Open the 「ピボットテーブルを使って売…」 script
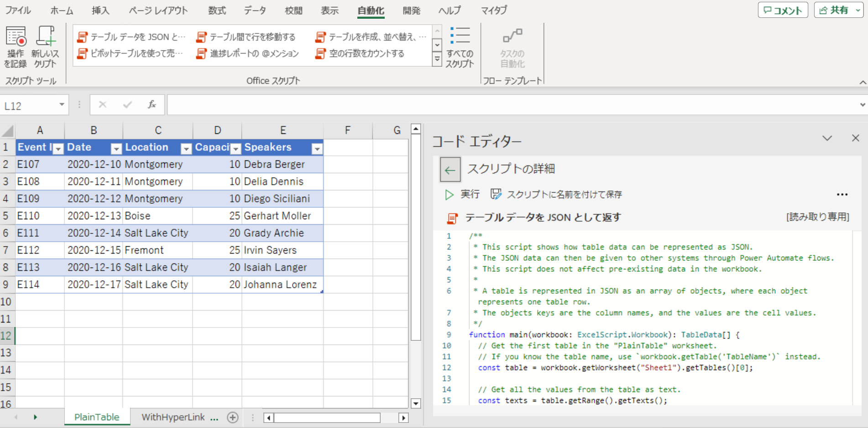 pyautogui.click(x=130, y=53)
